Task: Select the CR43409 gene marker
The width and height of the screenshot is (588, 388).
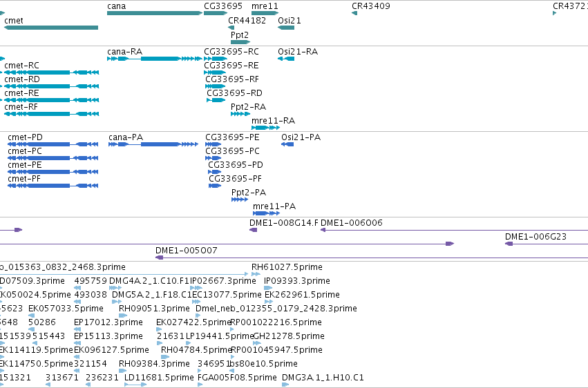Action: tap(354, 13)
